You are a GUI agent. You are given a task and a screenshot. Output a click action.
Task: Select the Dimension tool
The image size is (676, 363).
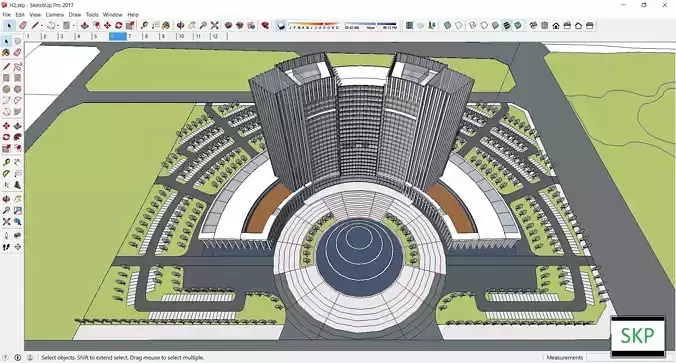[x=17, y=163]
